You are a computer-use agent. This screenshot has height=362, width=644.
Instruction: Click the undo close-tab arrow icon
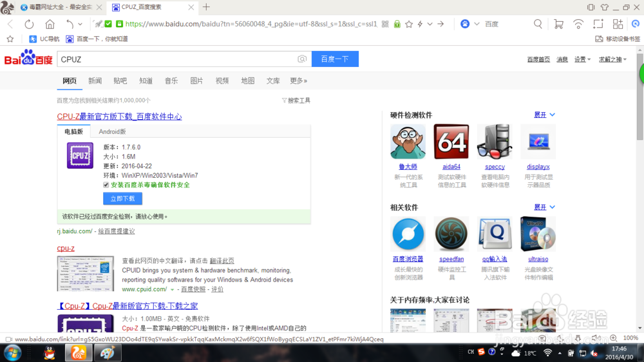pyautogui.click(x=70, y=24)
